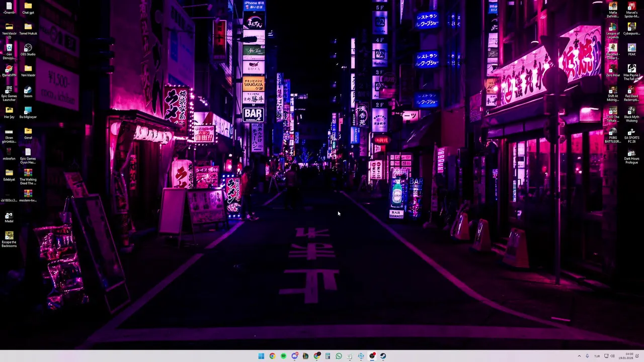Image resolution: width=644 pixels, height=362 pixels.
Task: Open Bu bilgisayar shortcut
Action: 28,113
